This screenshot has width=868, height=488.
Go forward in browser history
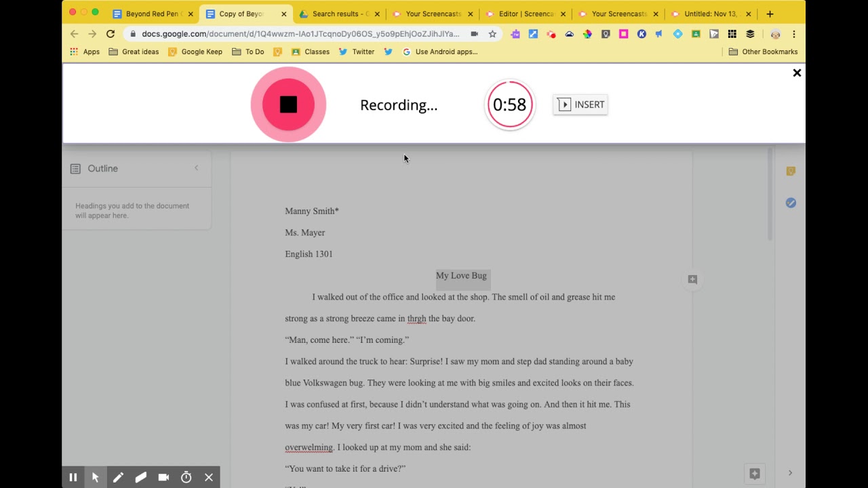point(92,34)
